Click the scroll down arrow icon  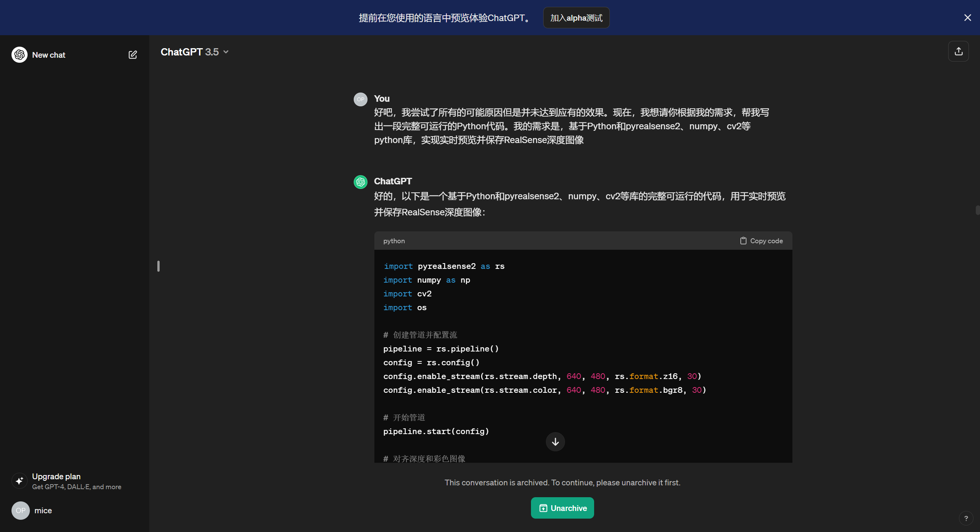click(555, 442)
